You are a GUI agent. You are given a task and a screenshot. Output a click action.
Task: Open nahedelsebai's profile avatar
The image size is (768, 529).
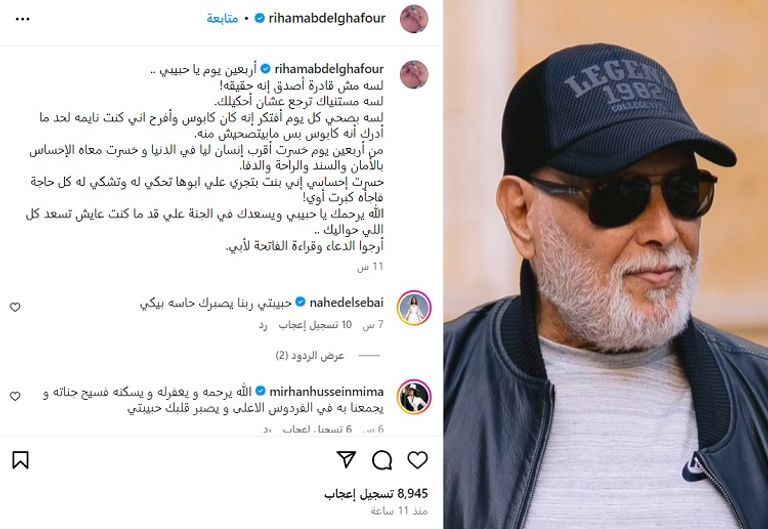click(x=414, y=308)
